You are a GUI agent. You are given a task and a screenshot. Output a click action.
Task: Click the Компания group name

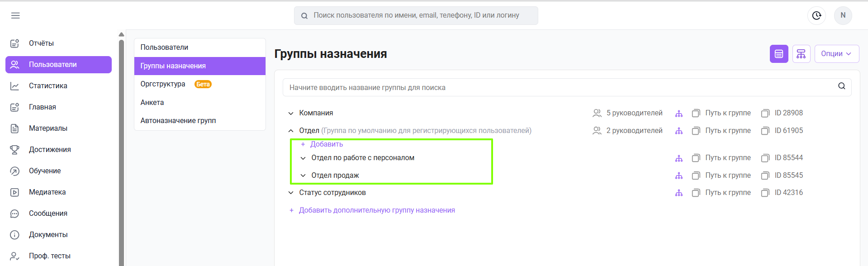[x=316, y=113]
